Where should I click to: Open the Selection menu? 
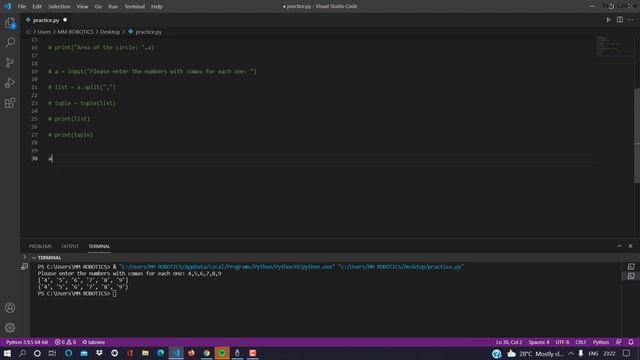click(59, 7)
